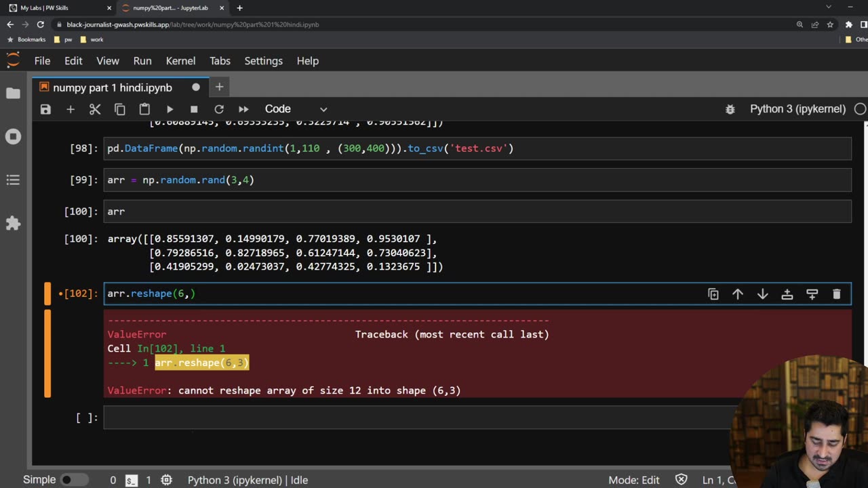This screenshot has width=868, height=488.
Task: Move cell 102 down with arrow
Action: (762, 294)
